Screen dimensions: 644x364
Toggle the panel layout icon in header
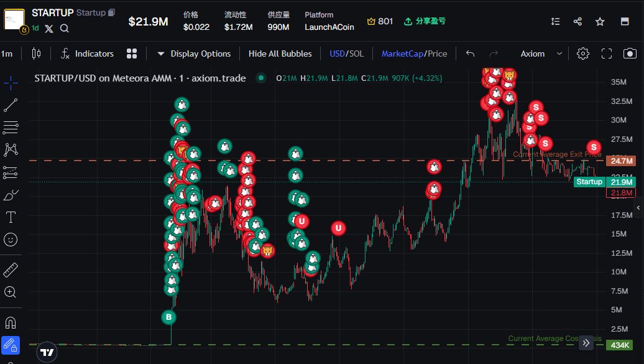(x=625, y=21)
